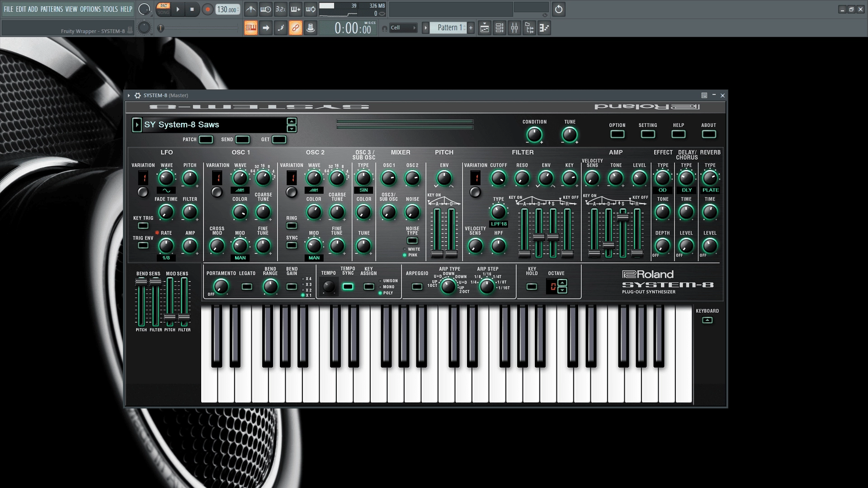Select previous patch with up arrow

[292, 121]
